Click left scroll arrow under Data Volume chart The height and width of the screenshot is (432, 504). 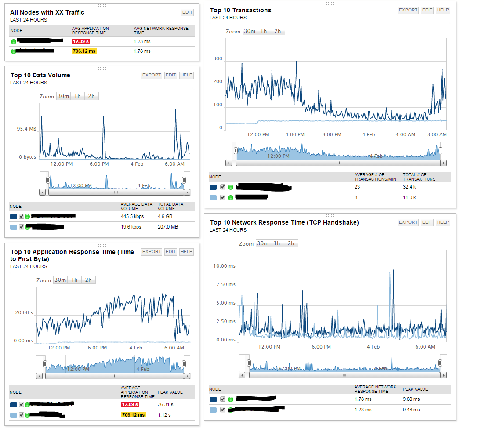(x=43, y=192)
